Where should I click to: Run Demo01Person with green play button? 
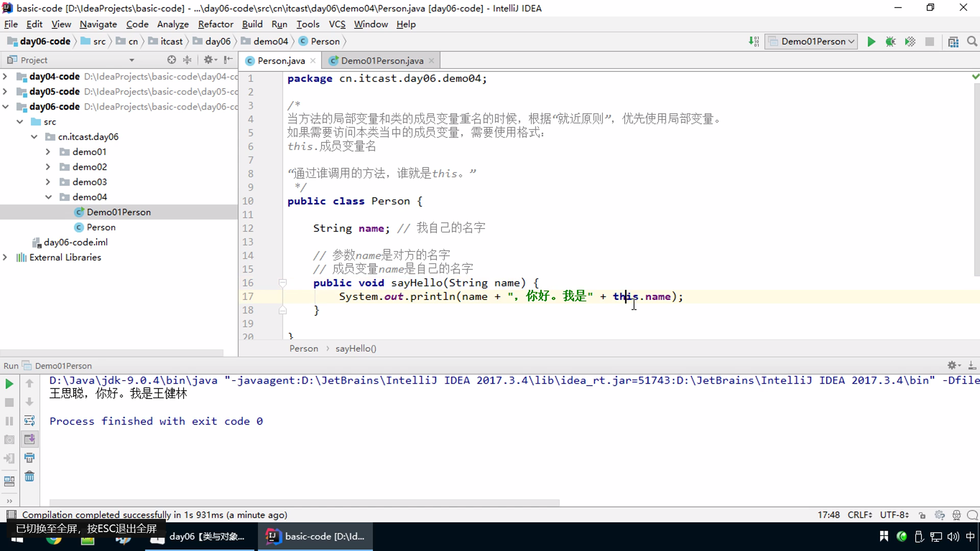tap(871, 42)
